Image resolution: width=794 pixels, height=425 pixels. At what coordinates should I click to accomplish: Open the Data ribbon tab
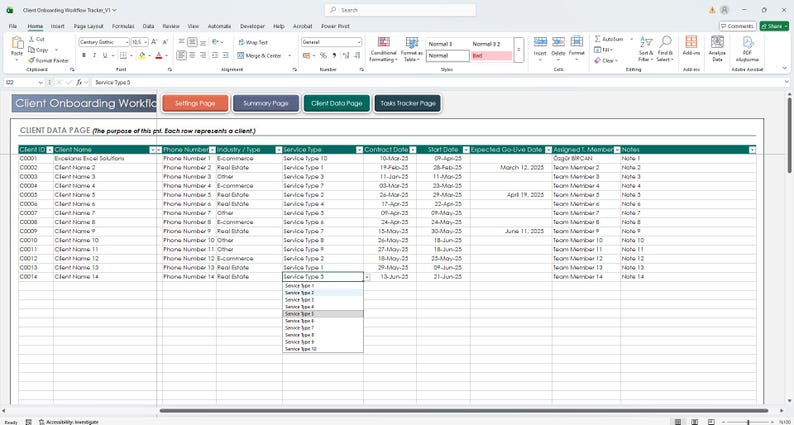coord(148,26)
